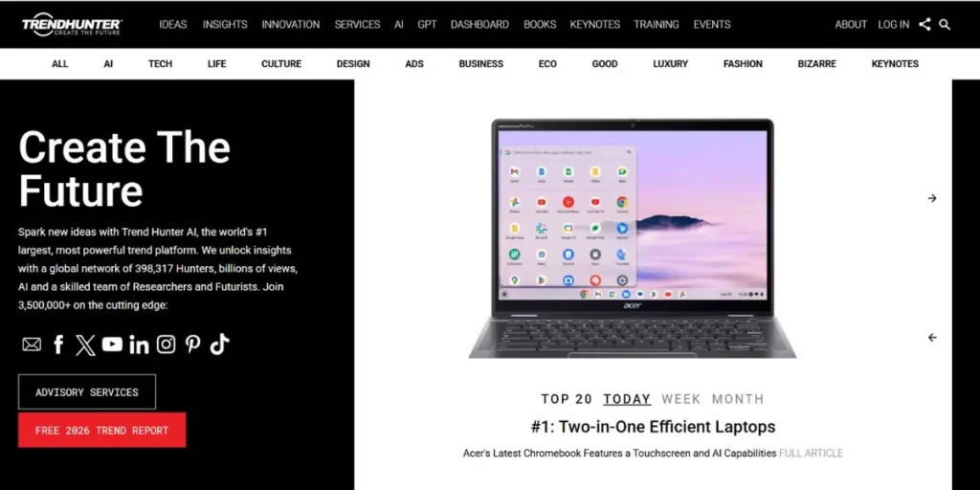
Task: Go to next slide with right arrow
Action: click(932, 198)
